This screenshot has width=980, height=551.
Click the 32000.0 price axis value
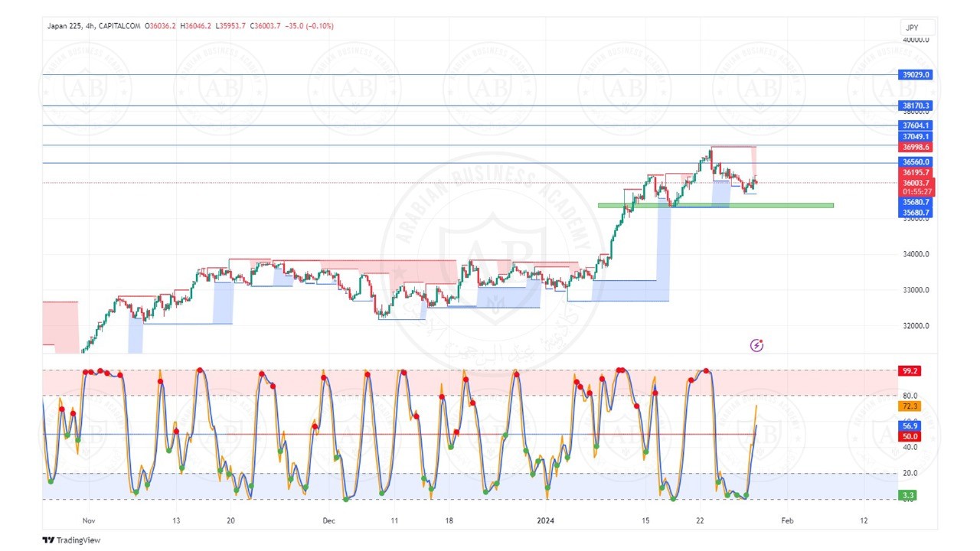click(x=916, y=326)
